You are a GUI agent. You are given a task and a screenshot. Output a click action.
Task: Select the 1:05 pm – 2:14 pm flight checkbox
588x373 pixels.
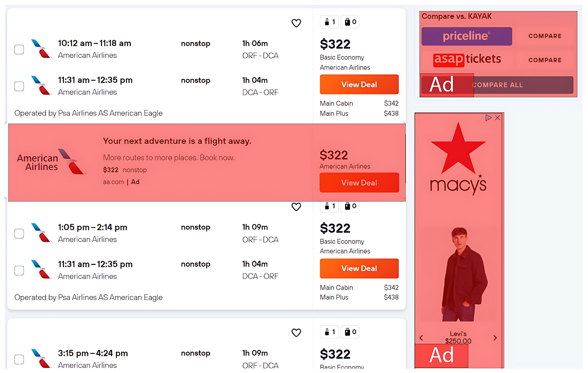coord(19,233)
